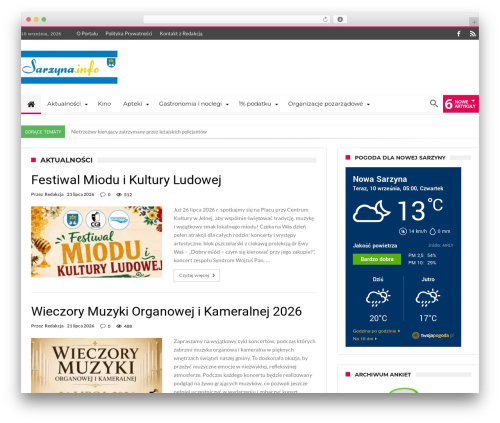Open the hot topic about nietrzeźwy kierujący
The image size is (500, 423).
click(x=139, y=132)
